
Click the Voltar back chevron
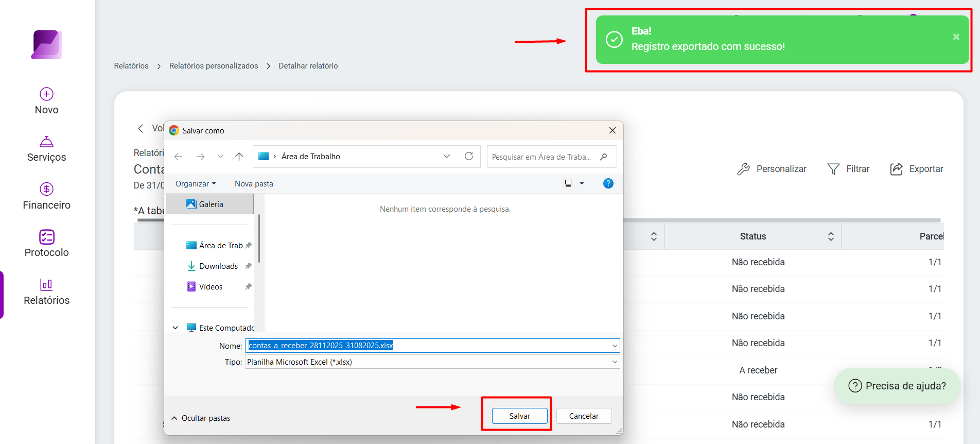coord(141,128)
